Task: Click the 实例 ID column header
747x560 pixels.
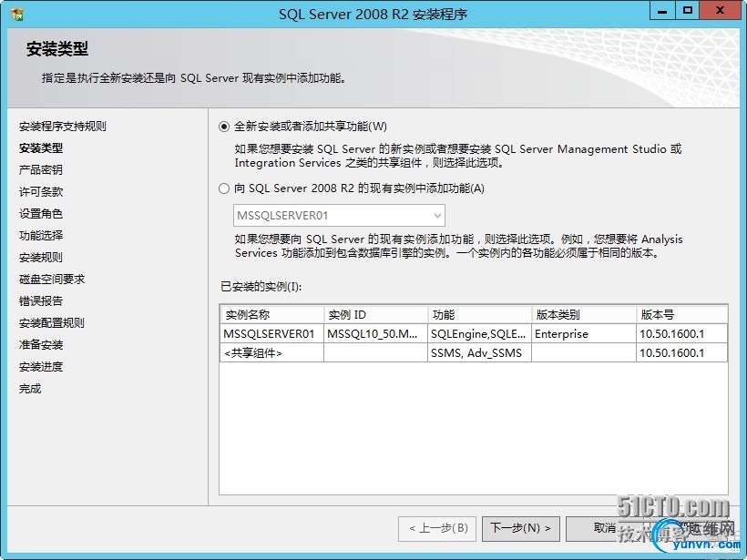Action: pos(375,315)
